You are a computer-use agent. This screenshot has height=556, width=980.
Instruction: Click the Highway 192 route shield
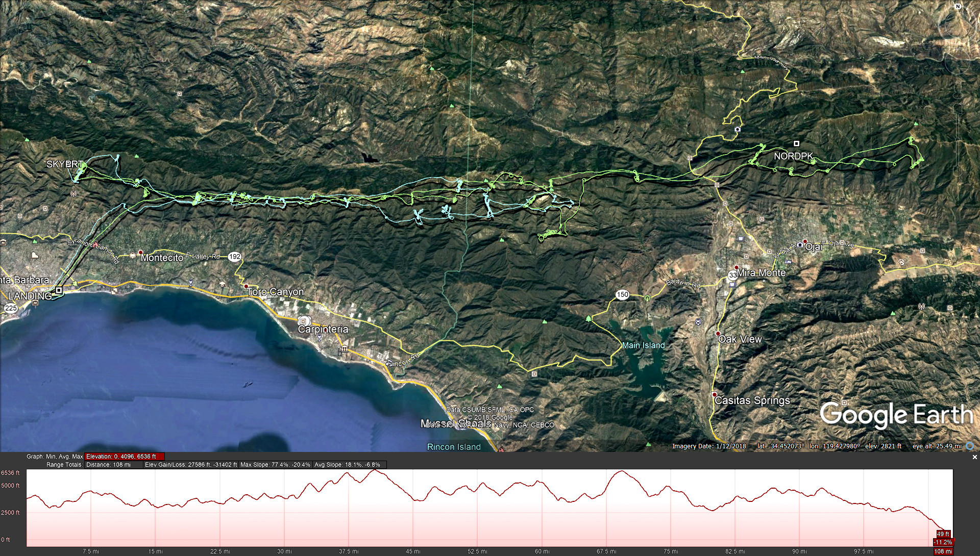tap(234, 257)
